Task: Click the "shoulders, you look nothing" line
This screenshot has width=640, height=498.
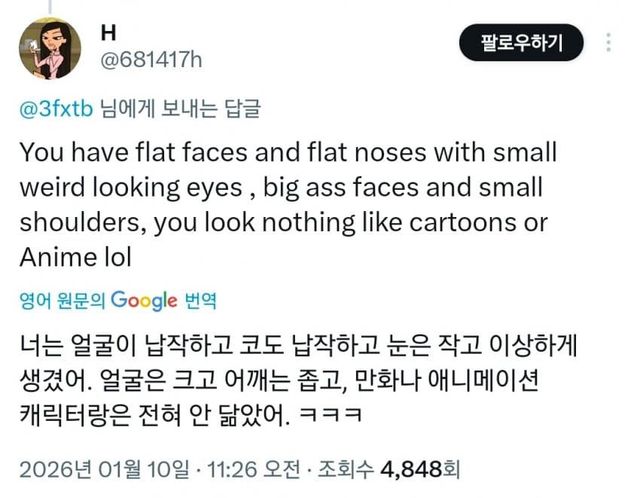Action: tap(284, 223)
